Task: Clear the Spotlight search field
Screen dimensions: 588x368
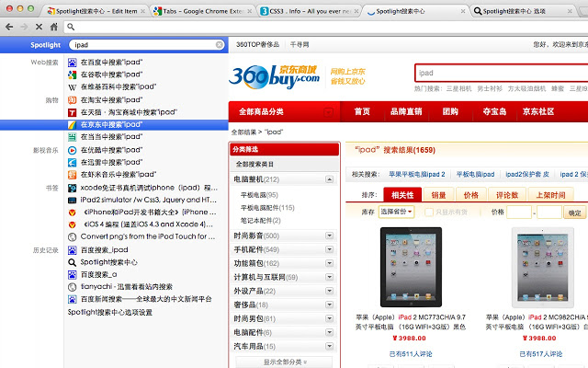Action: click(x=220, y=45)
